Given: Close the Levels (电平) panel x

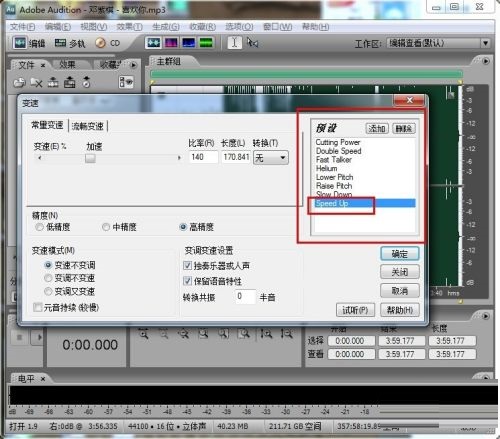Looking at the screenshot, I should coord(43,379).
